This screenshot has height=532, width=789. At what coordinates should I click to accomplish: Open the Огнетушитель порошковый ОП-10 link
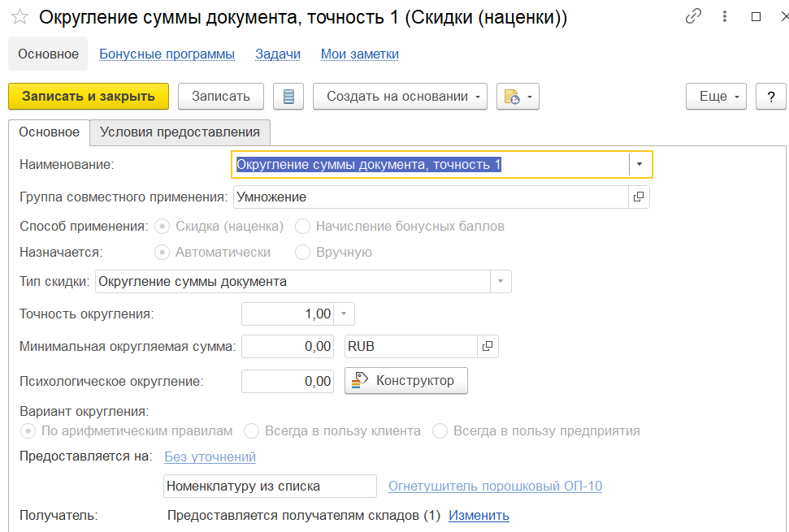pyautogui.click(x=495, y=487)
